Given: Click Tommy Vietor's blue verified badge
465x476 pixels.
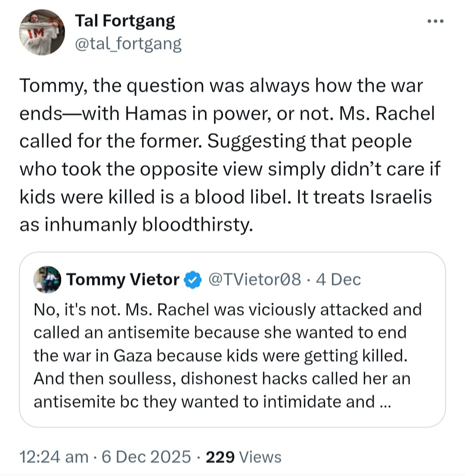Looking at the screenshot, I should (193, 280).
